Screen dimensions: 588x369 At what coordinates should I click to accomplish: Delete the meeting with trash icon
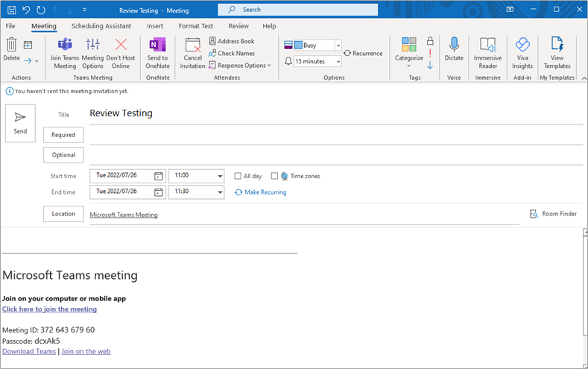click(x=12, y=45)
